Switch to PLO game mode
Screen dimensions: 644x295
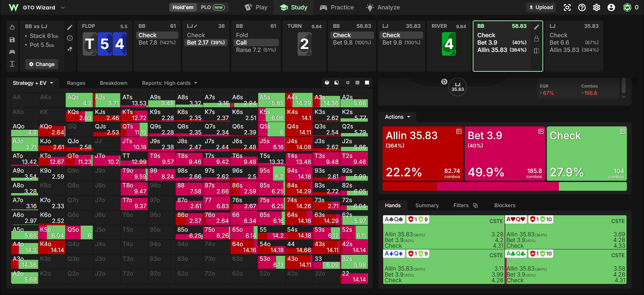click(x=212, y=7)
